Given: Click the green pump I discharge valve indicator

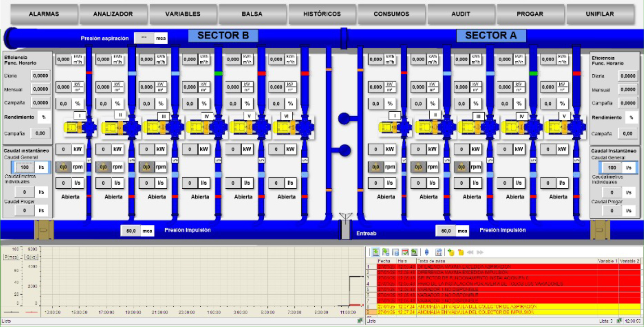Looking at the screenshot, I should click(219, 73).
